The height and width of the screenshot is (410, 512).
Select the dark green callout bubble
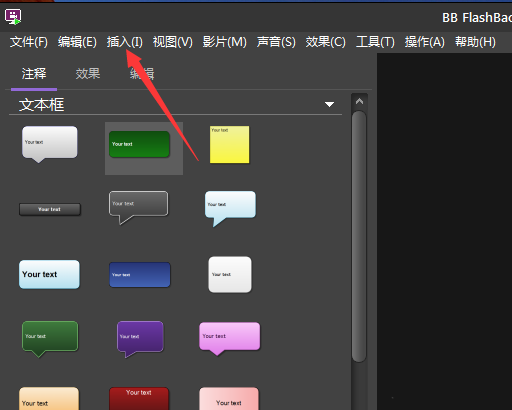tap(50, 339)
